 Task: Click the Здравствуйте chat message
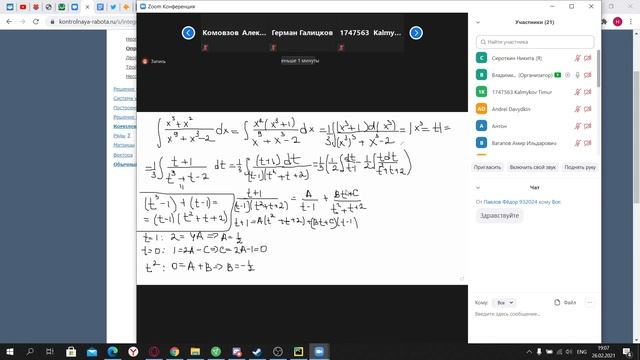pos(500,216)
